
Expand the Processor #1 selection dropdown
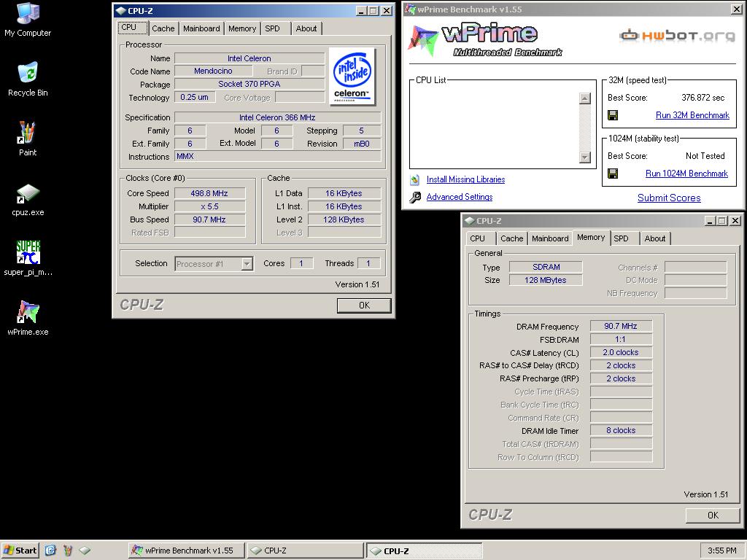247,264
